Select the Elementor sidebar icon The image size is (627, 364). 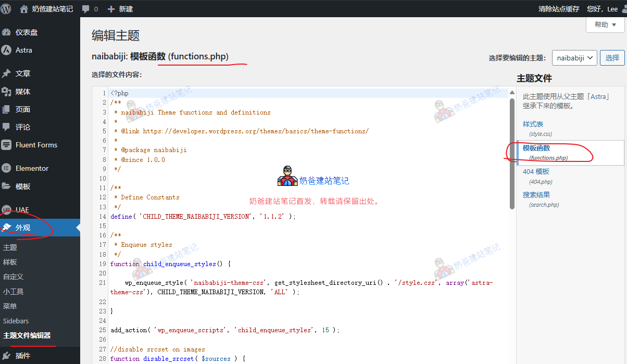coord(7,168)
